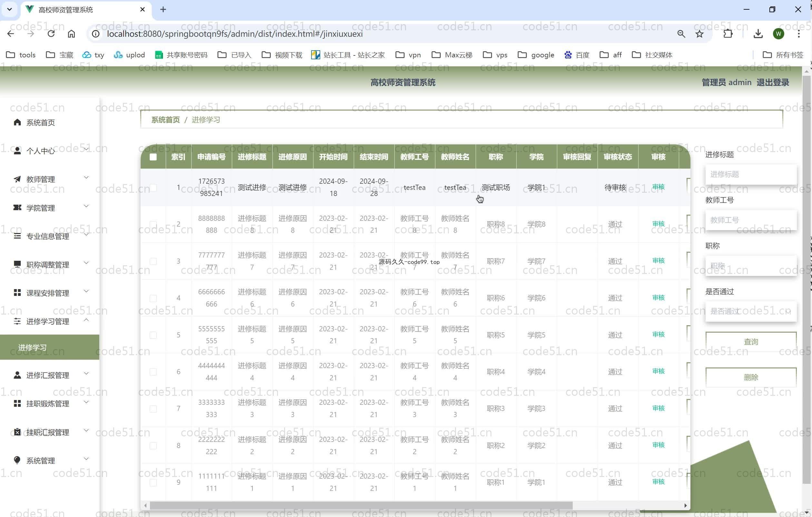Go back with the browser back arrow
The image size is (812, 517).
pos(11,34)
